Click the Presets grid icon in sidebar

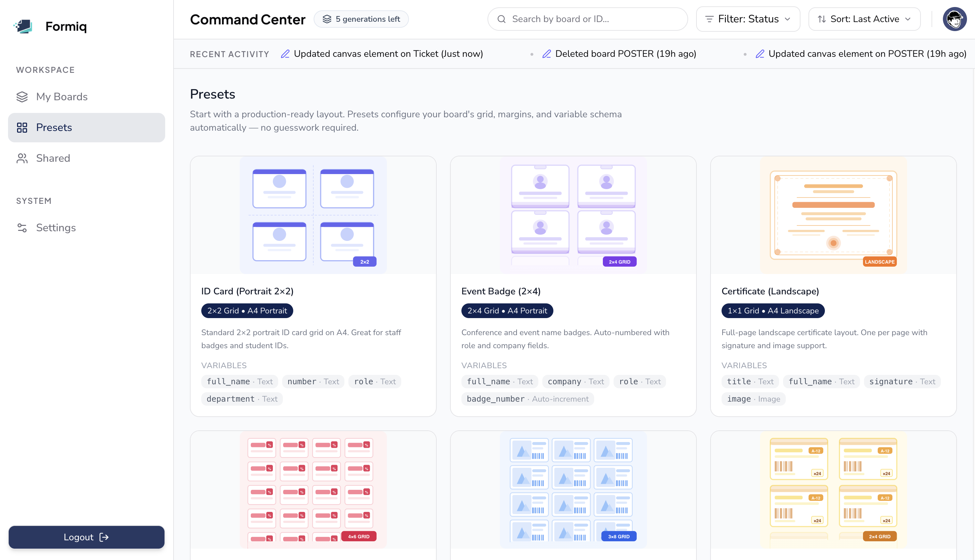pyautogui.click(x=22, y=127)
